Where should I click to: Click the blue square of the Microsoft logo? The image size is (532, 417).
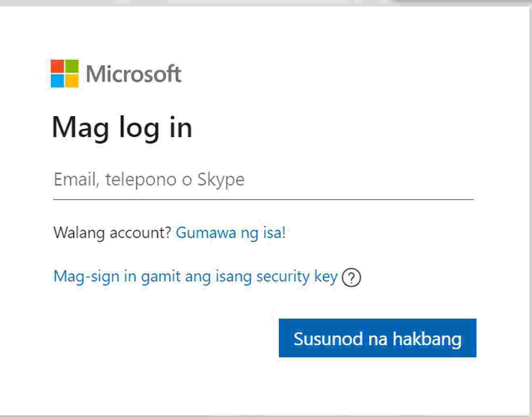point(58,80)
